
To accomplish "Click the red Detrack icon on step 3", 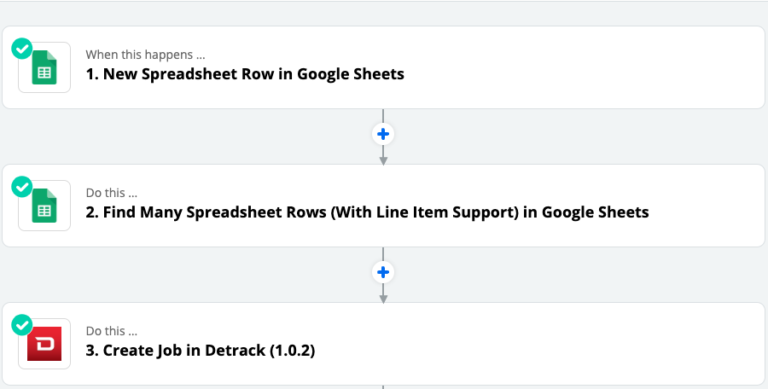I will pos(45,344).
